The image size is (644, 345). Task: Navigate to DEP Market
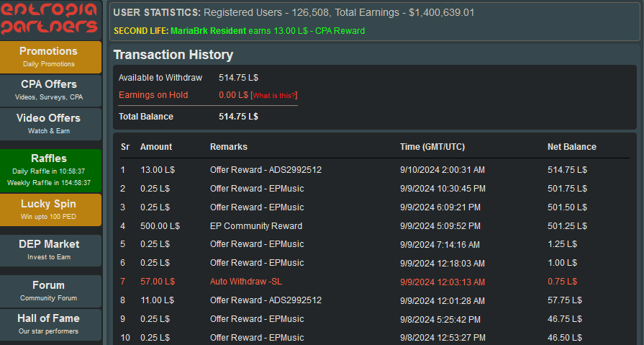point(50,250)
